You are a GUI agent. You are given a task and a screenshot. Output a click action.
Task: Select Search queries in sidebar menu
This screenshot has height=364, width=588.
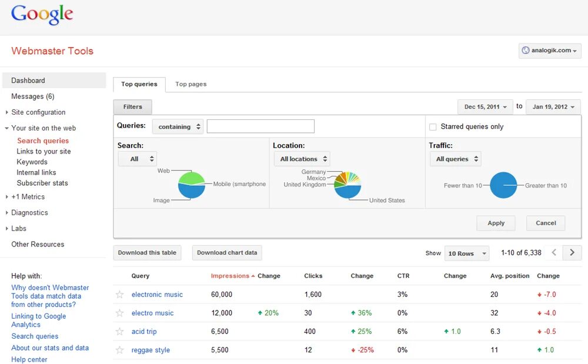[x=43, y=141]
